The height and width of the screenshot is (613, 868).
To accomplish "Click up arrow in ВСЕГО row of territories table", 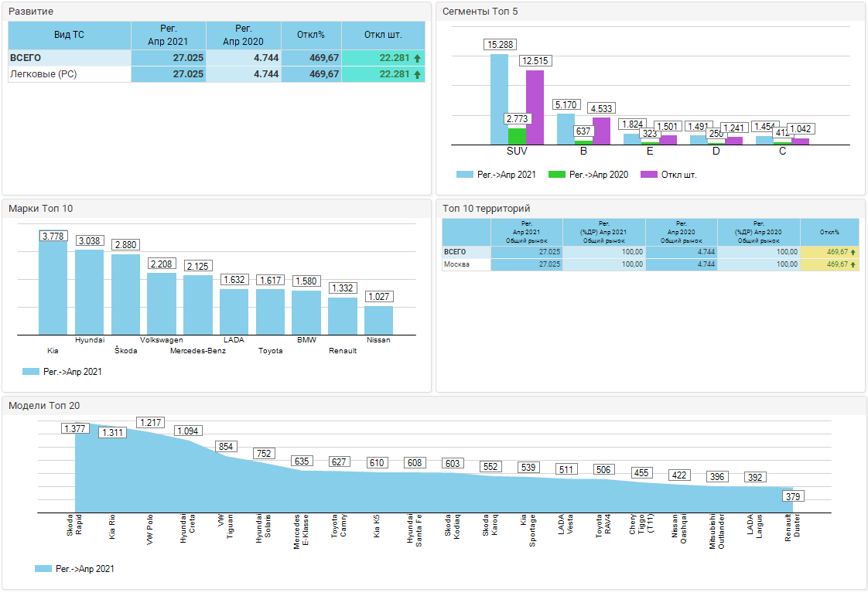I will pyautogui.click(x=853, y=252).
